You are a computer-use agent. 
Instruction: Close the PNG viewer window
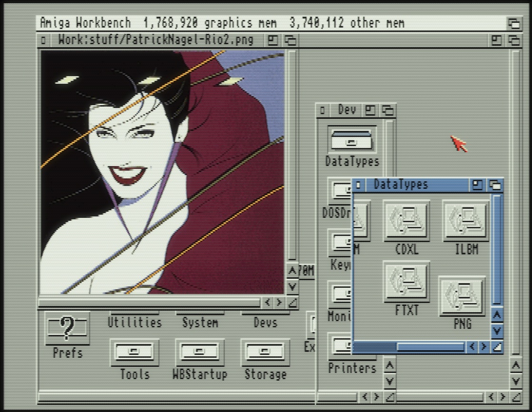(43, 40)
